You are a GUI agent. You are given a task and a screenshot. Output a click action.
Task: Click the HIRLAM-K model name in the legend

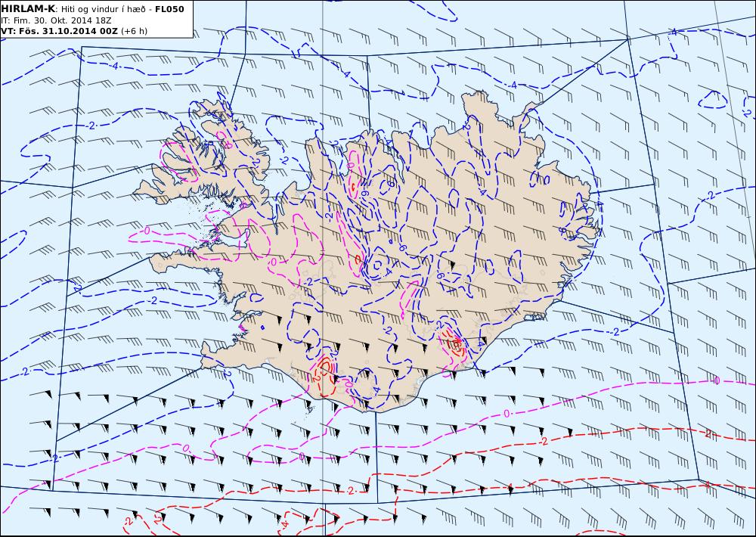point(28,9)
